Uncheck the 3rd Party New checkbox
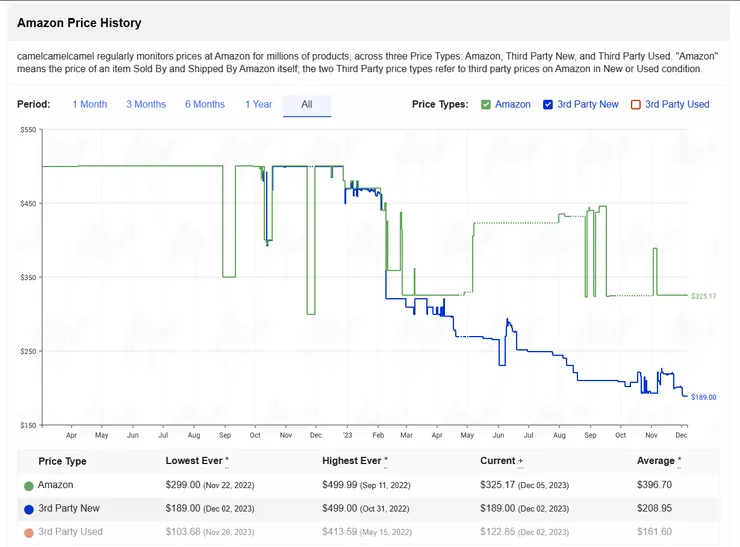This screenshot has height=547, width=740. [547, 104]
